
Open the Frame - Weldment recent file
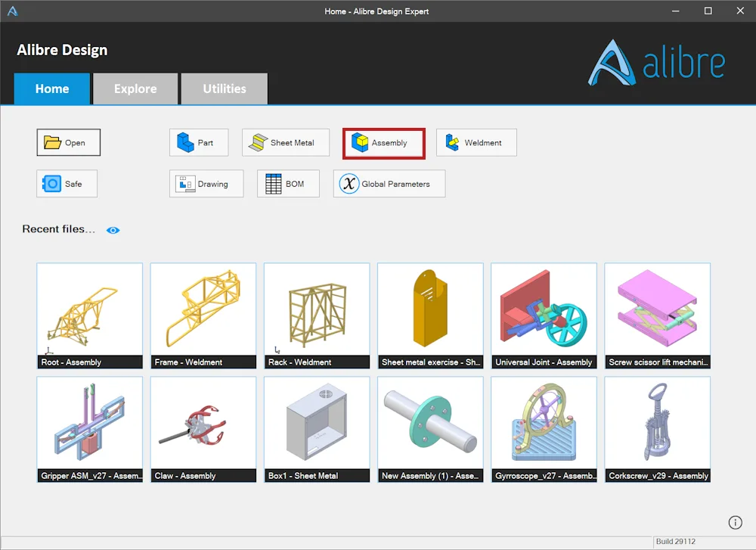[x=203, y=315]
